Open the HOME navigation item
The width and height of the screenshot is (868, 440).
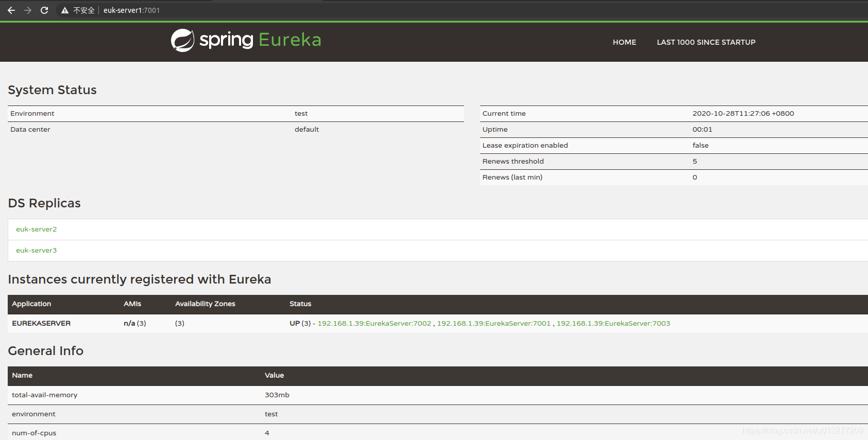click(624, 42)
